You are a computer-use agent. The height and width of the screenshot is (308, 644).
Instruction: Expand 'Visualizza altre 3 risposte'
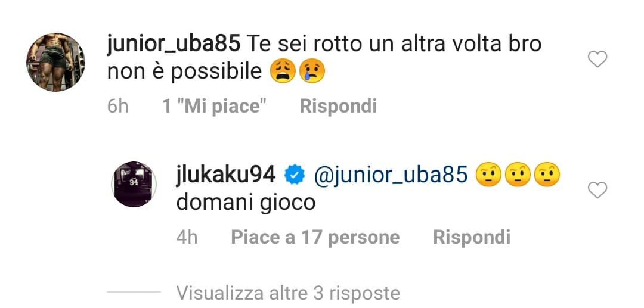pyautogui.click(x=288, y=293)
